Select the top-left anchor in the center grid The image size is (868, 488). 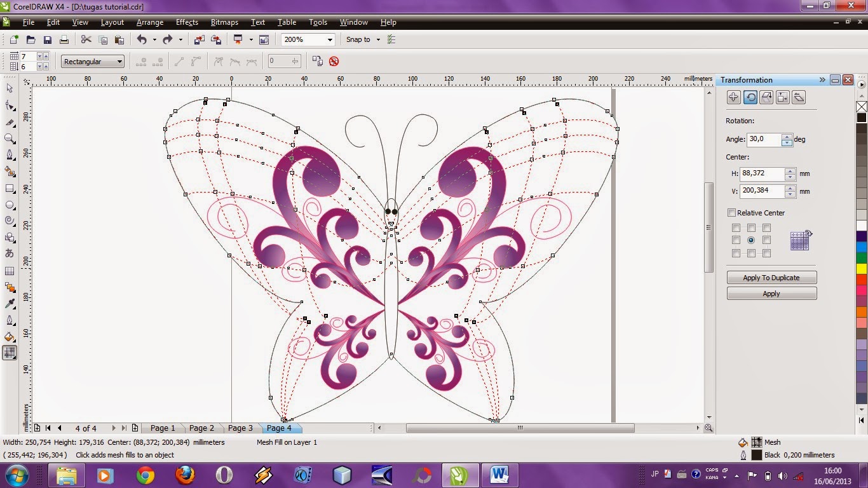(x=736, y=227)
